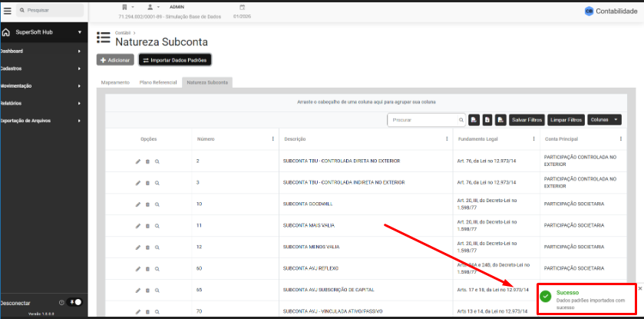View details of row number 3
Image resolution: width=644 pixels, height=319 pixels.
click(157, 182)
